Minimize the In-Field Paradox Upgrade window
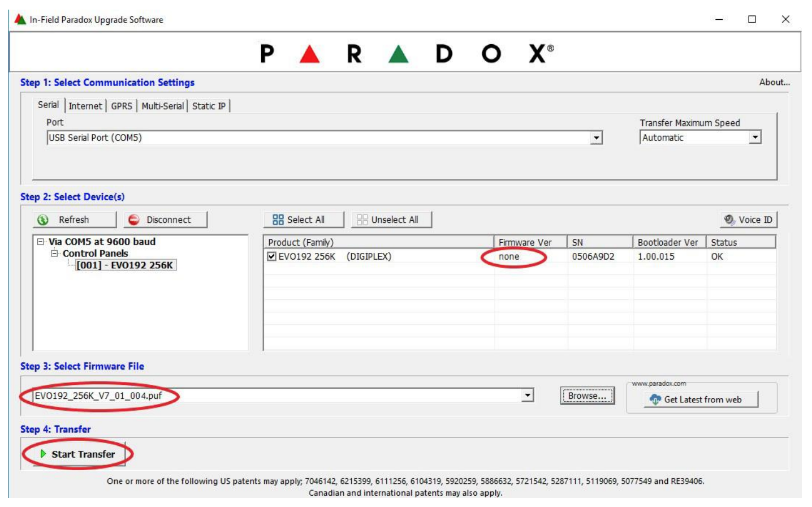Viewport: 812px width, 507px height. 719,19
